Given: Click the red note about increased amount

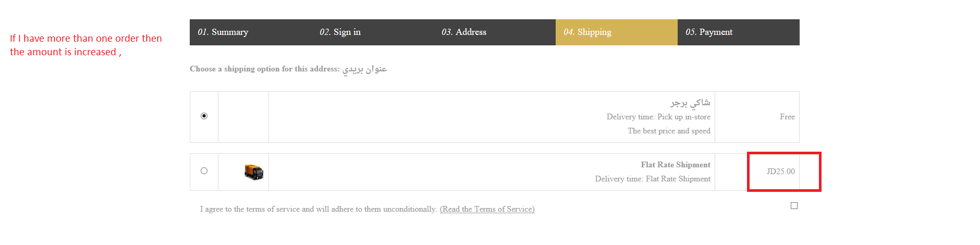Looking at the screenshot, I should coord(86,45).
